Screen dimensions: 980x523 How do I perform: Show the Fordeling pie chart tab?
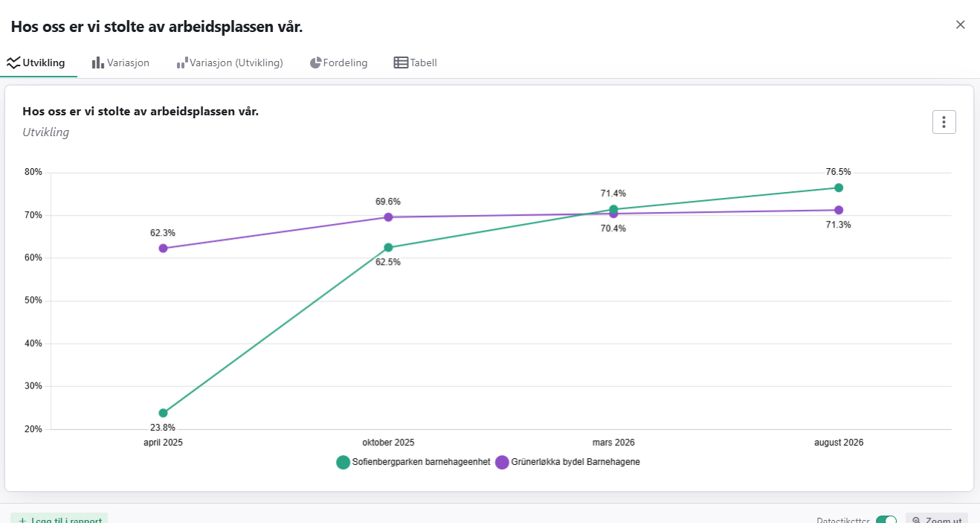(338, 63)
